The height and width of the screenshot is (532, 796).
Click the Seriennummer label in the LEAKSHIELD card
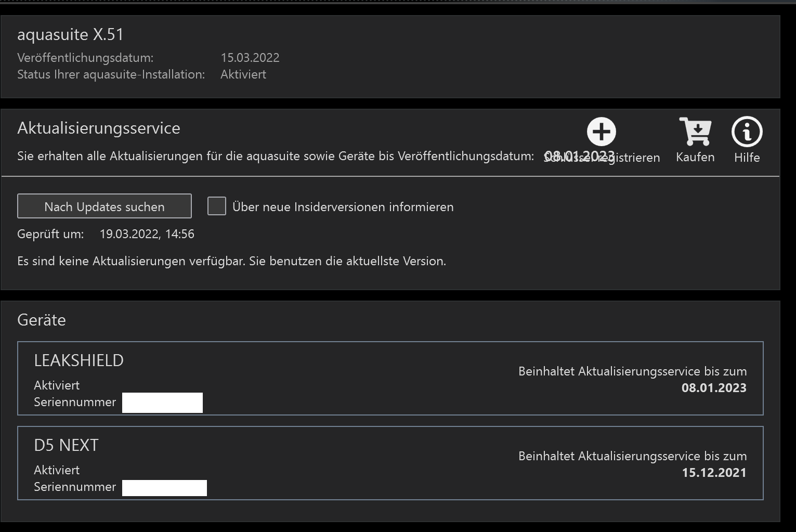(75, 402)
